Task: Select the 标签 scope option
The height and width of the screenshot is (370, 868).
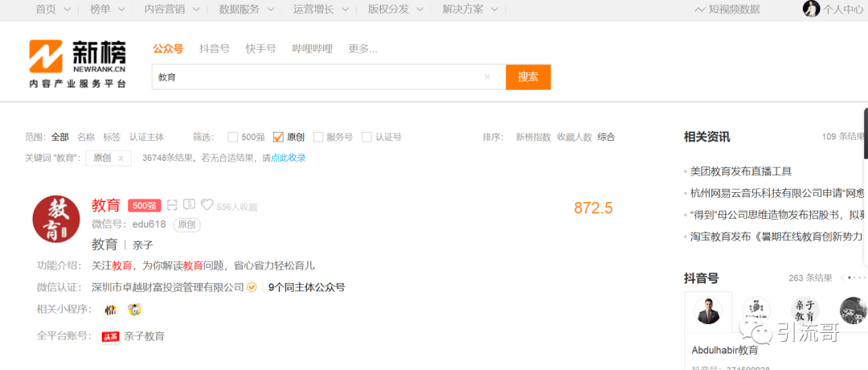Action: point(112,137)
